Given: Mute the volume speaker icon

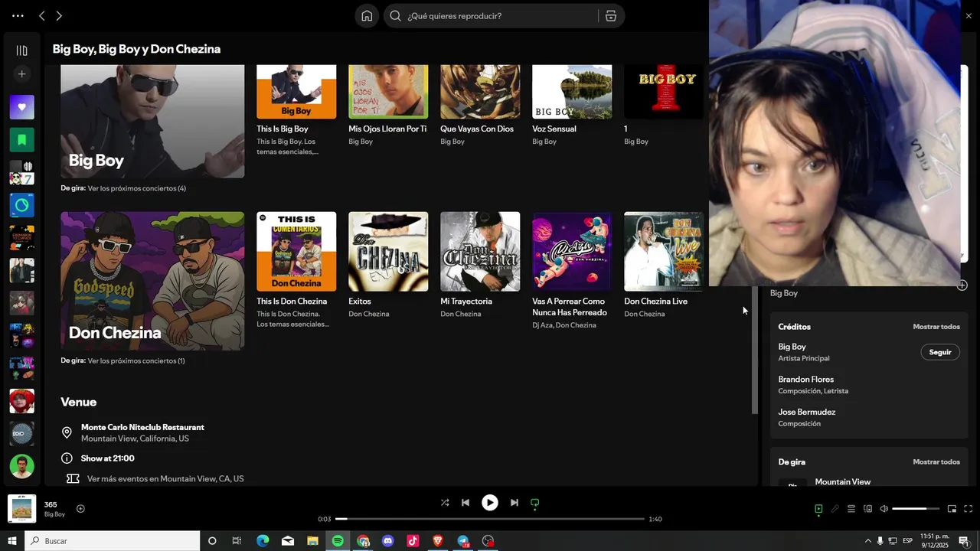Looking at the screenshot, I should 884,509.
